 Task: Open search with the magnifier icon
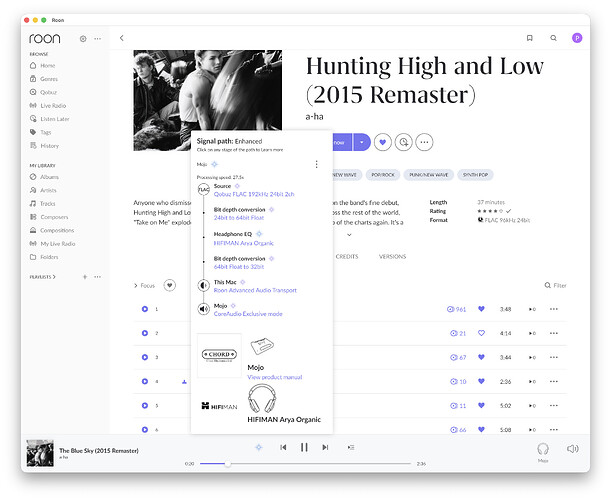pos(553,38)
